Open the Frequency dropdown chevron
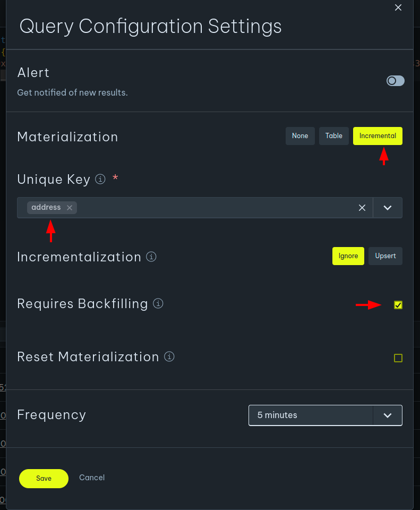The width and height of the screenshot is (420, 510). (x=388, y=415)
